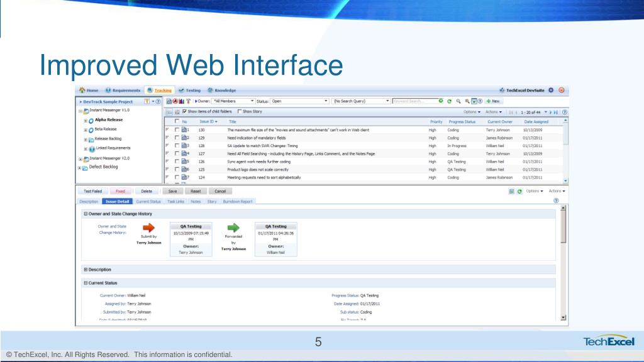
Task: Click the Fixed button
Action: coord(120,191)
